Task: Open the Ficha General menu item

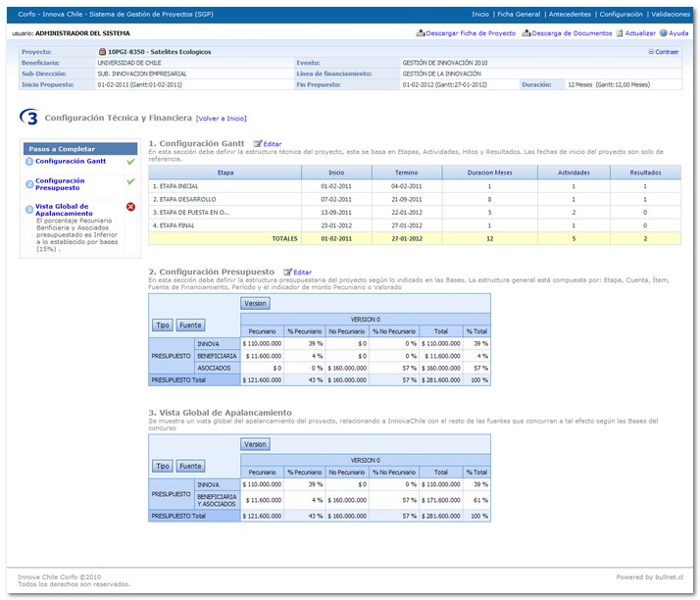Action: click(519, 15)
